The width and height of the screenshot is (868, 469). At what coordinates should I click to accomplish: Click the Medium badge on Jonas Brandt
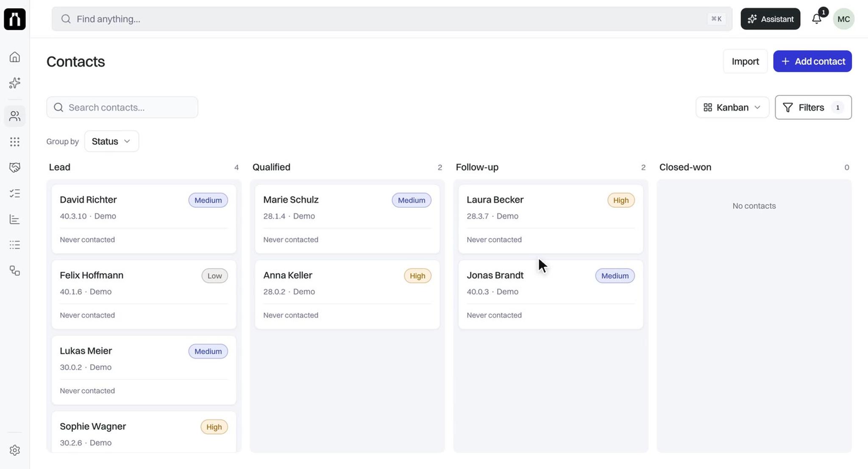tap(615, 276)
